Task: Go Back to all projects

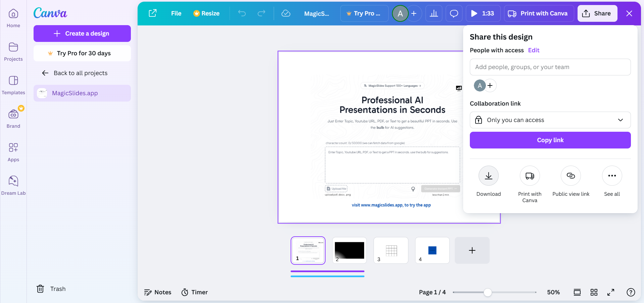Action: click(75, 73)
